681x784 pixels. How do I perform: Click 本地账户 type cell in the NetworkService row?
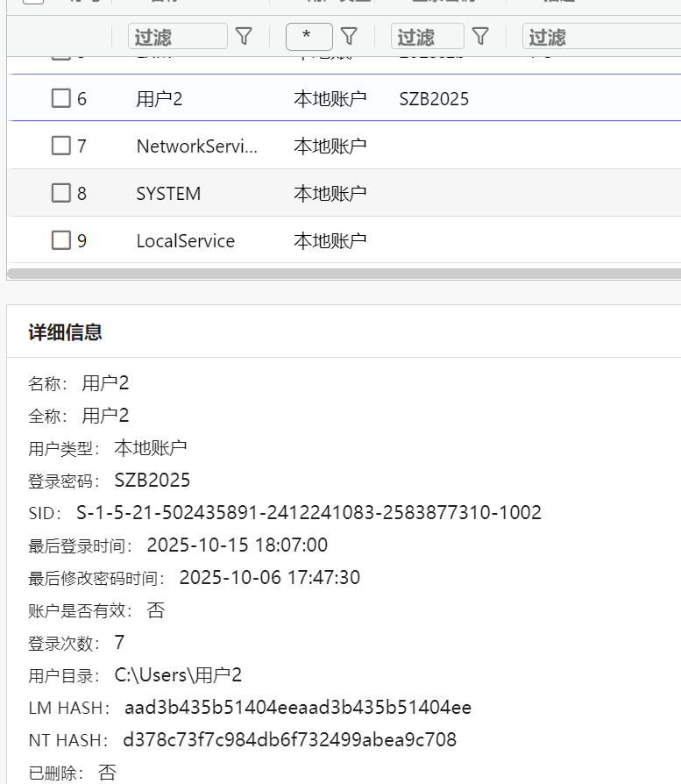coord(330,146)
